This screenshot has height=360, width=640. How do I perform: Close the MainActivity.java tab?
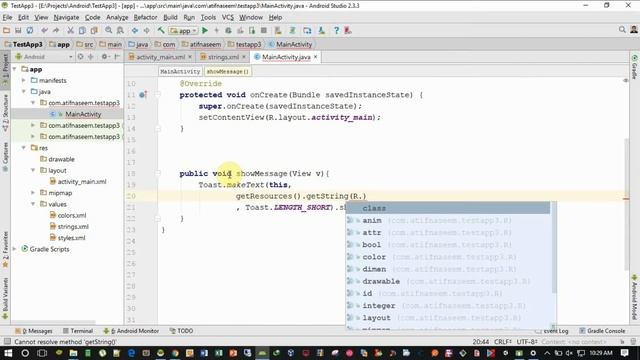pos(316,57)
